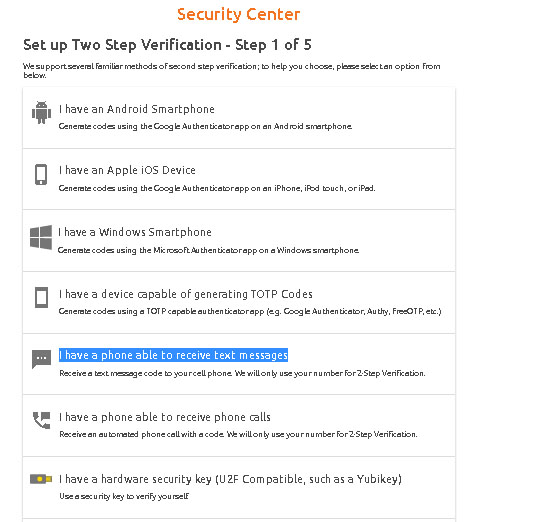Click 'Receive an automated phone call' description
This screenshot has width=545, height=522.
[x=238, y=434]
